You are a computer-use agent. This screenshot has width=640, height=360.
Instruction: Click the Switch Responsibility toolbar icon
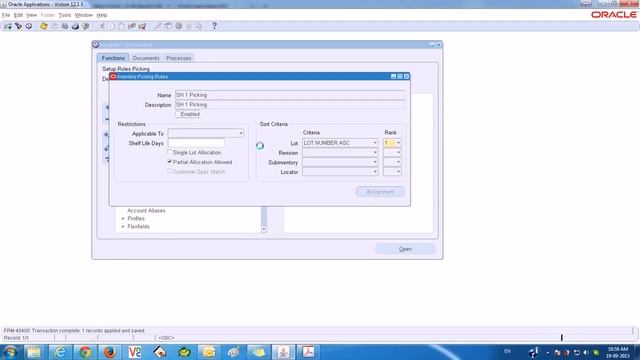(64, 26)
